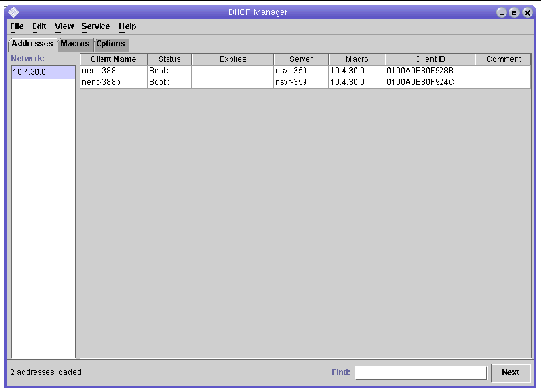Select the row with Client ID ending 28B
Image resolution: width=541 pixels, height=392 pixels.
(x=305, y=71)
